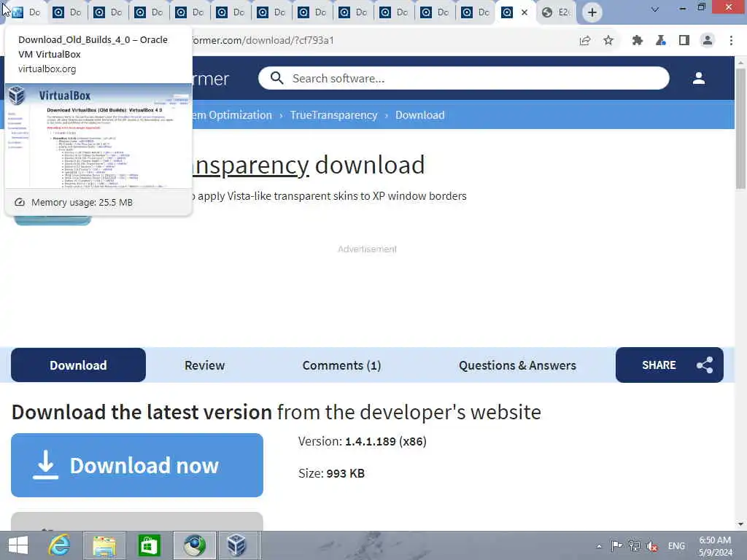Open the tab search dropdown arrow
This screenshot has height=560, width=747.
coord(655,9)
